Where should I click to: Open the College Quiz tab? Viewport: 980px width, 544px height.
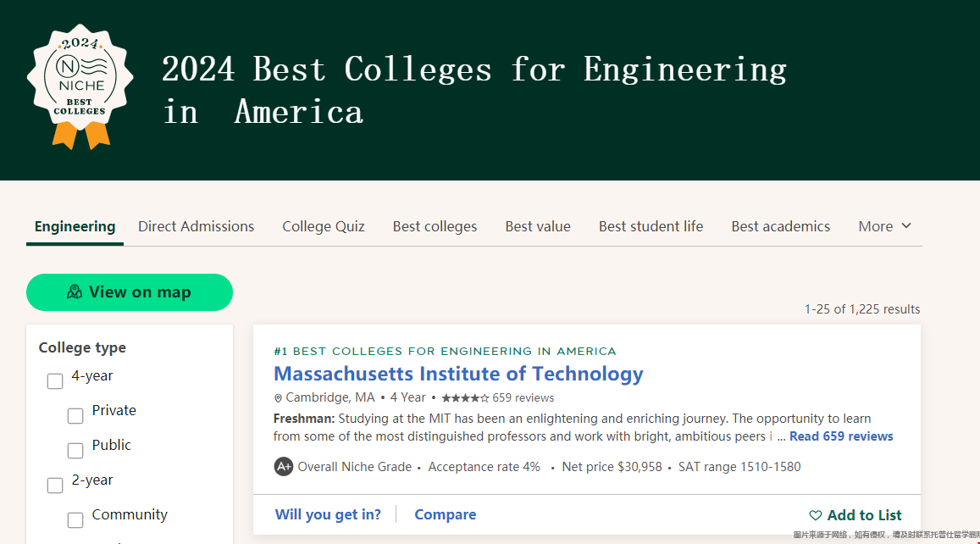click(323, 226)
